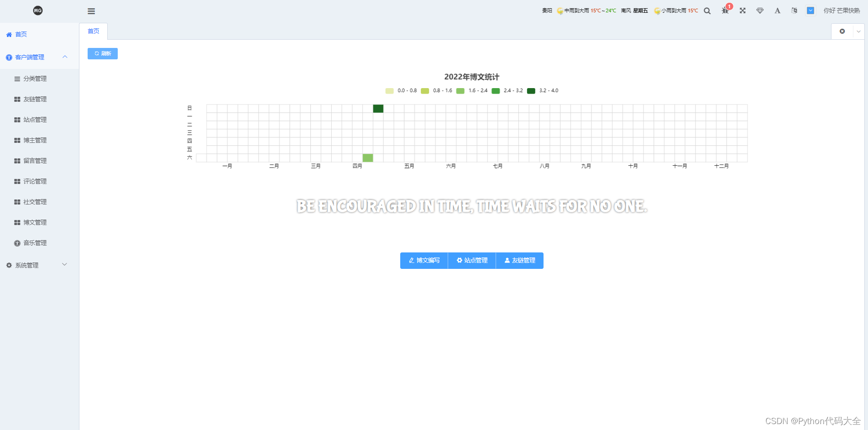Open 站点管理 in sidebar
Screen dimensions: 868x430
pos(39,120)
